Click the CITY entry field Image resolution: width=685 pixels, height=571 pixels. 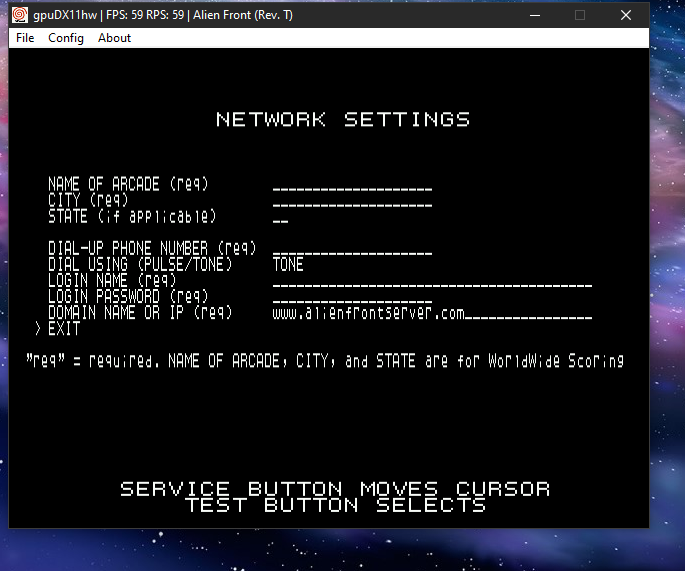[352, 201]
